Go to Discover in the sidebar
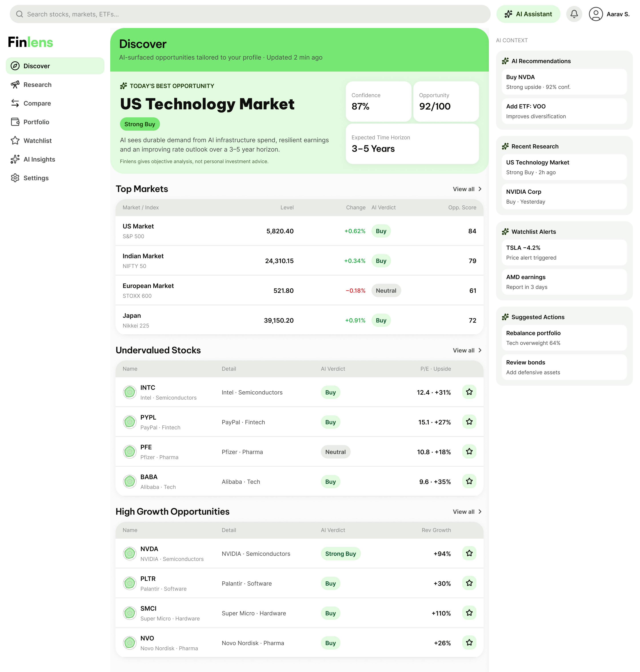Image resolution: width=640 pixels, height=672 pixels. pos(55,66)
